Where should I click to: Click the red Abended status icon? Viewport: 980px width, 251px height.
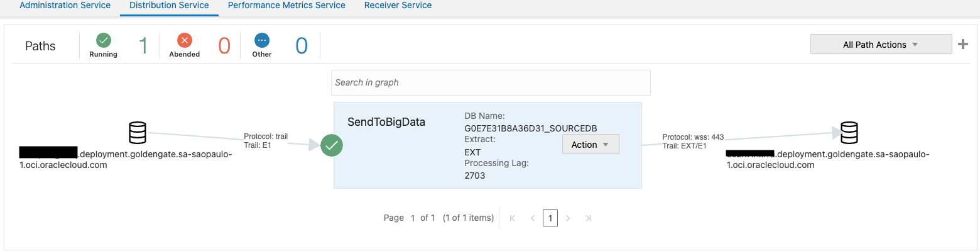(x=185, y=40)
